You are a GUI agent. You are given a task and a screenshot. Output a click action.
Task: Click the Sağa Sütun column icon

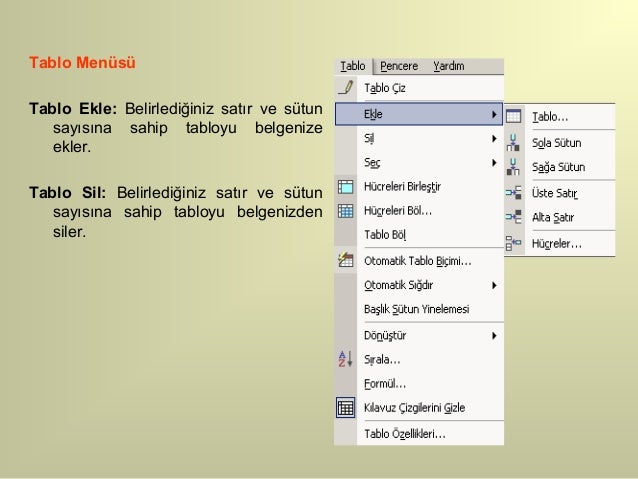(x=513, y=167)
